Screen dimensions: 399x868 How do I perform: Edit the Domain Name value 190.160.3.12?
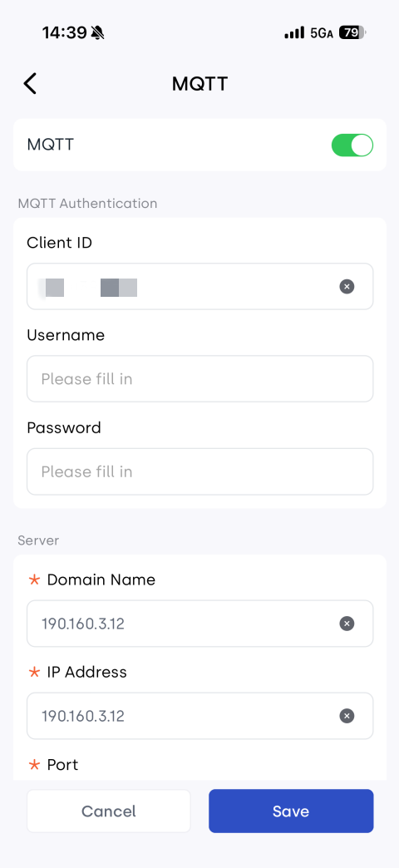(x=83, y=624)
